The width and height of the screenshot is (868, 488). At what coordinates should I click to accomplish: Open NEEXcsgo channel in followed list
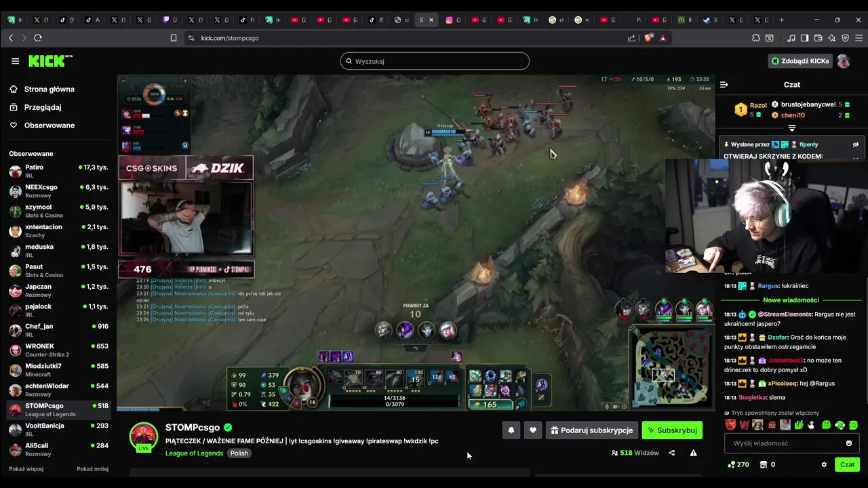pyautogui.click(x=58, y=191)
